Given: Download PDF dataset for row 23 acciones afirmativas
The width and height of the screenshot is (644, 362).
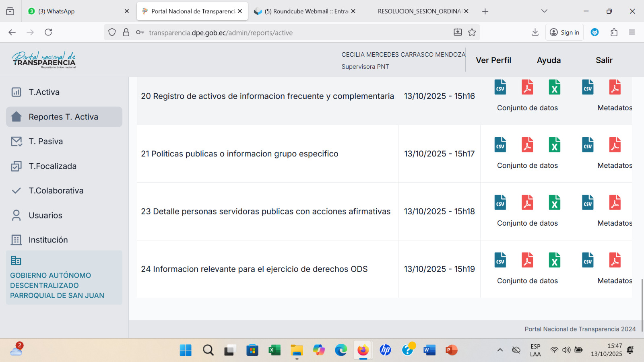Looking at the screenshot, I should point(527,203).
